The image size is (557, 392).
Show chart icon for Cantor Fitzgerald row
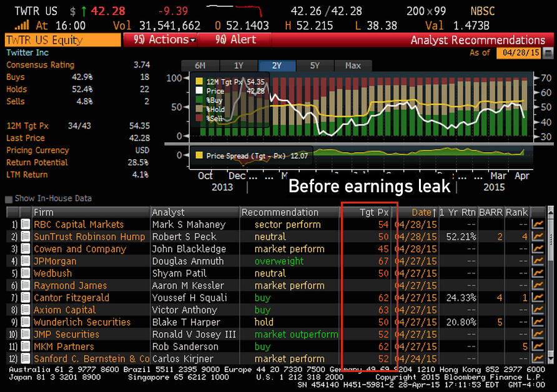(538, 298)
